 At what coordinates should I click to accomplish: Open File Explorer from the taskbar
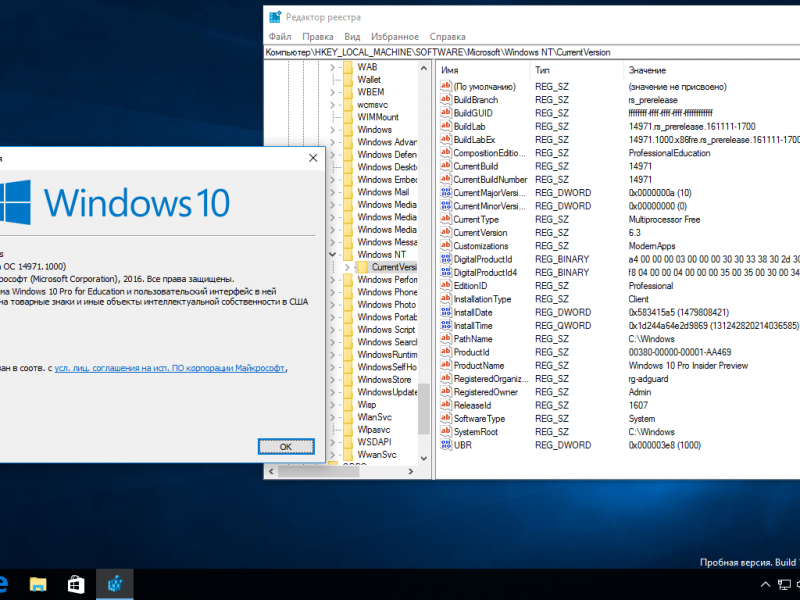(x=38, y=584)
